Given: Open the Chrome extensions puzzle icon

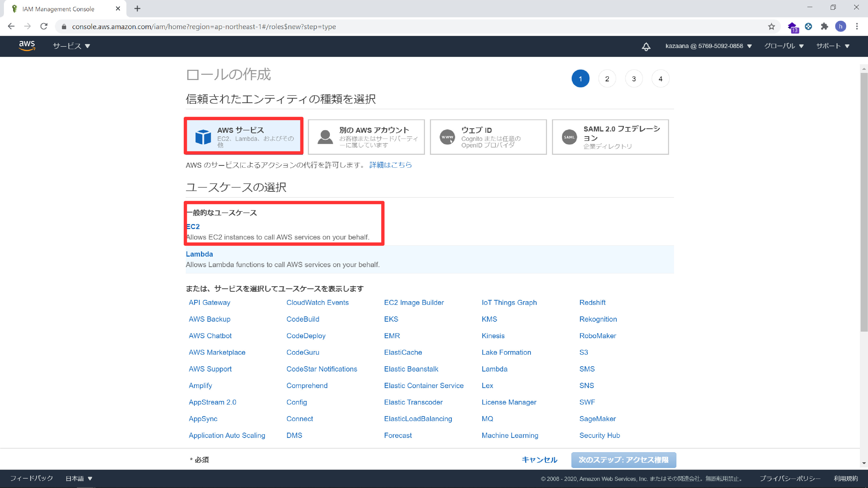Looking at the screenshot, I should coord(824,26).
